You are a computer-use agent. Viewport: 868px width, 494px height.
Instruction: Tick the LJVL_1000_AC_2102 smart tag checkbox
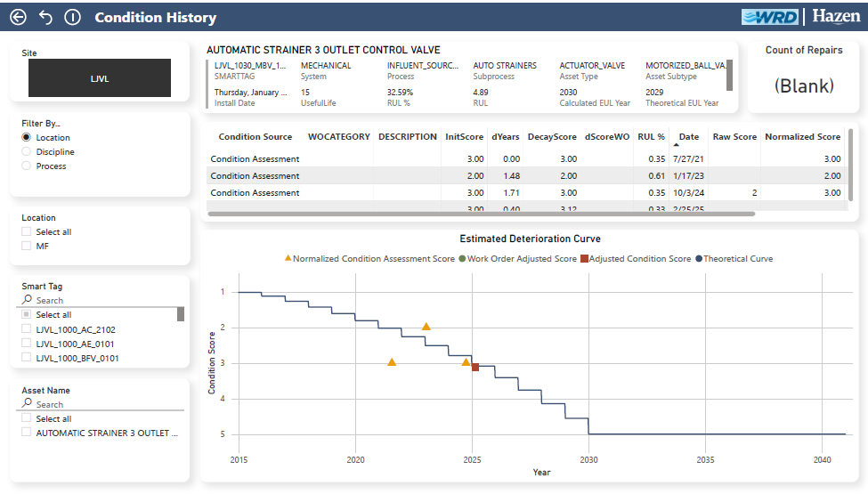point(27,329)
